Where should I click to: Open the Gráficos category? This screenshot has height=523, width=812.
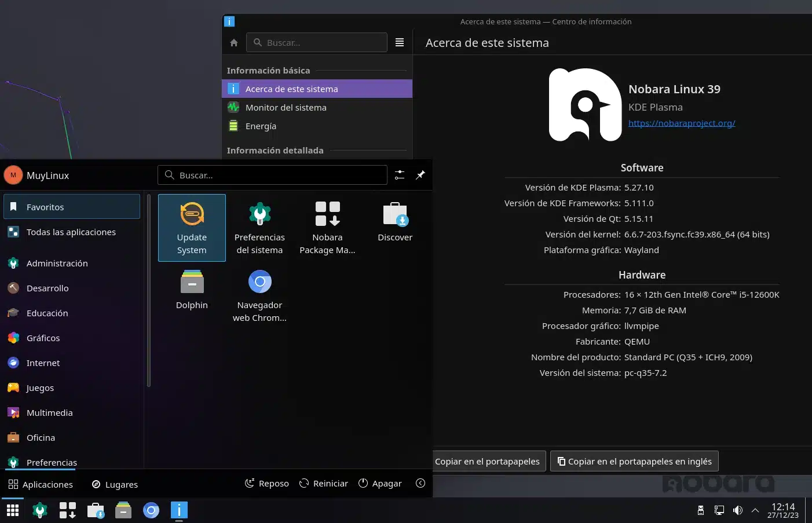pos(72,338)
